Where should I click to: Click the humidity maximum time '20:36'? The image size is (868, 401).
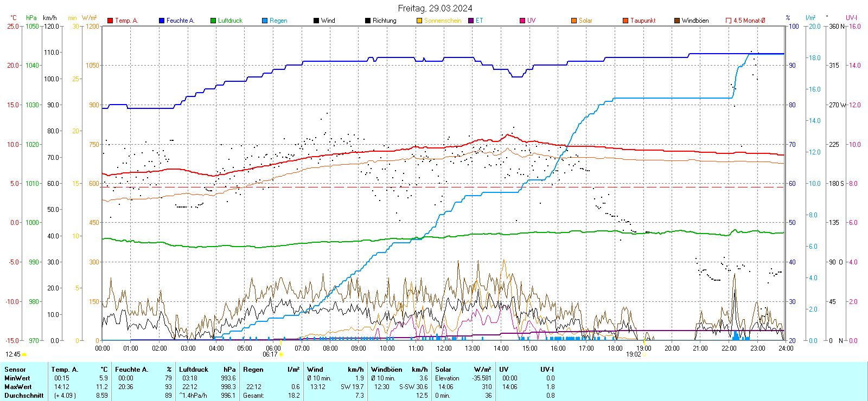(x=126, y=387)
